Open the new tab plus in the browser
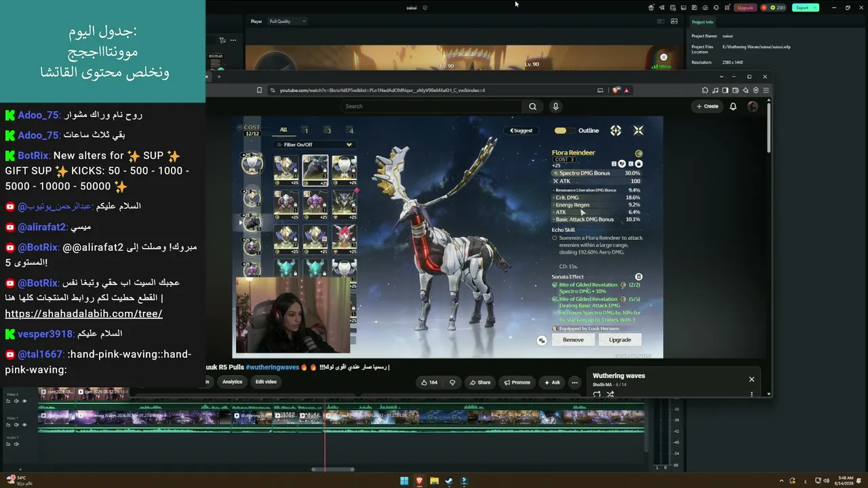This screenshot has width=868, height=488. (219, 77)
